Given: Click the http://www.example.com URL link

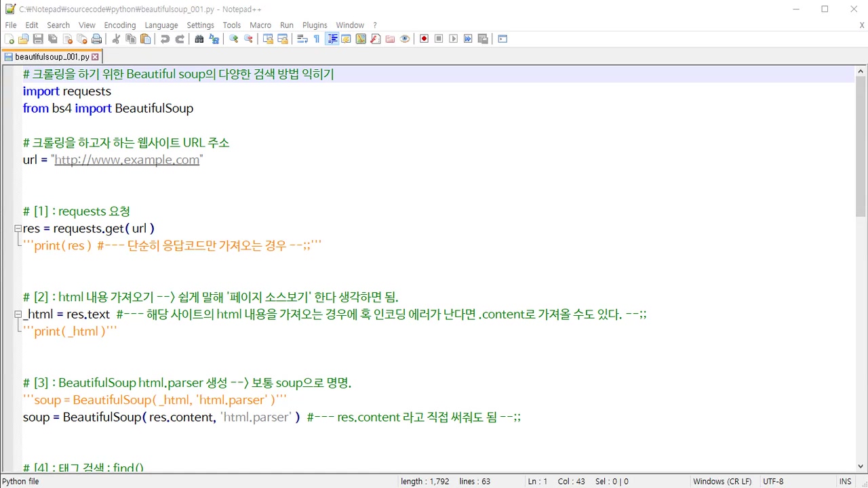Looking at the screenshot, I should (127, 159).
